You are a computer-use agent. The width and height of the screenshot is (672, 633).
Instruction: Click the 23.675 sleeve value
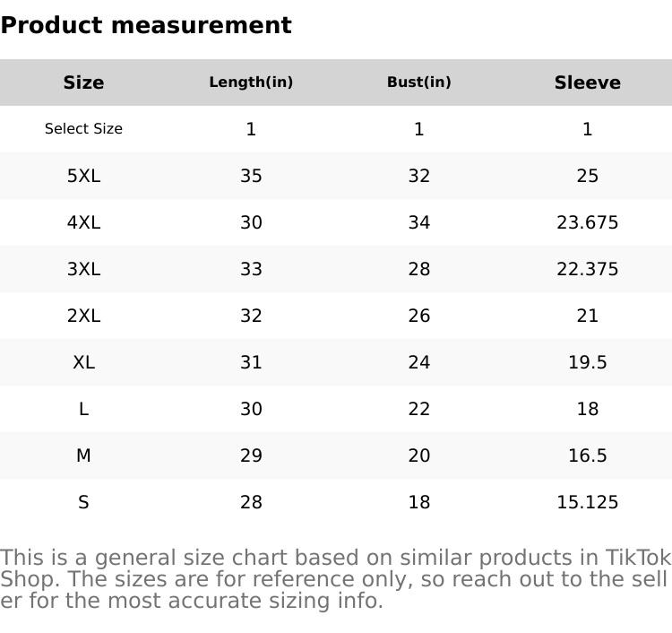pyautogui.click(x=587, y=222)
